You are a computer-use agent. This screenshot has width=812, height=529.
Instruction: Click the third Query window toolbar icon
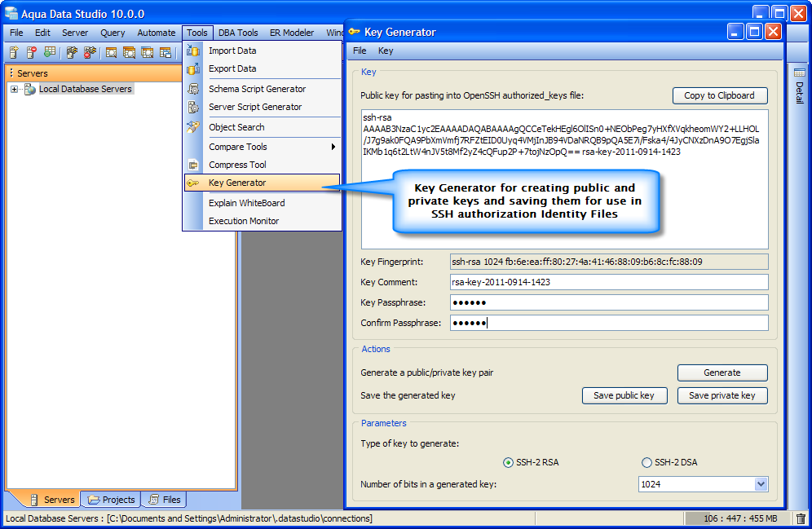coord(147,52)
